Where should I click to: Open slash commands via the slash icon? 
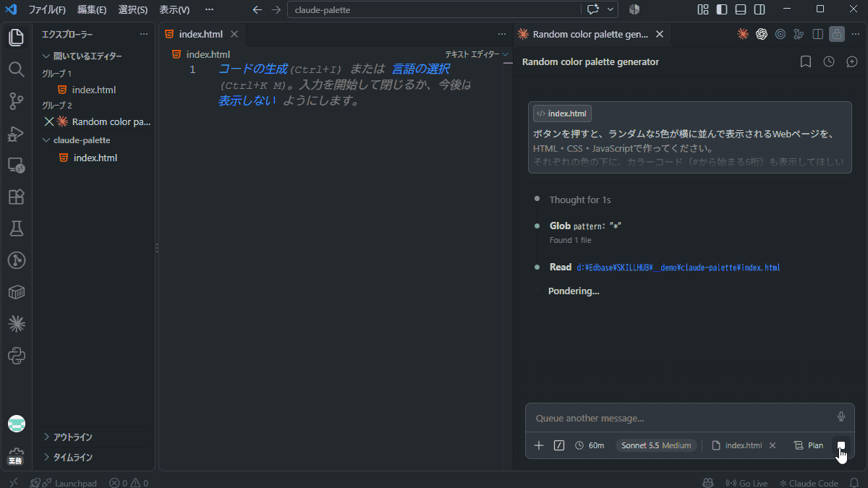[x=558, y=445]
